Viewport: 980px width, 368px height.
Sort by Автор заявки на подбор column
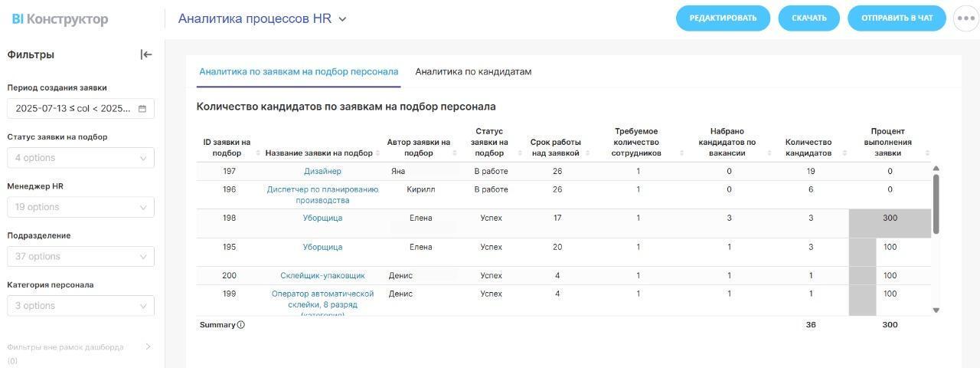[x=456, y=153]
